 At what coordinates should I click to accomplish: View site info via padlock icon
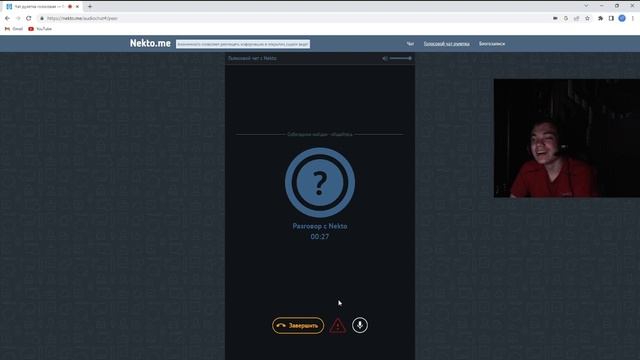[42, 18]
